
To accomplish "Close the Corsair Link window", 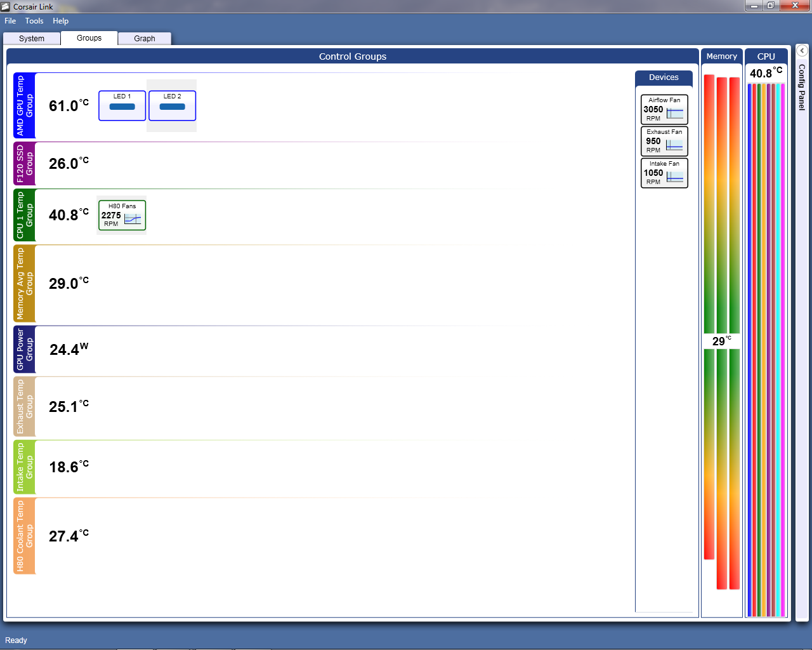I will click(795, 6).
